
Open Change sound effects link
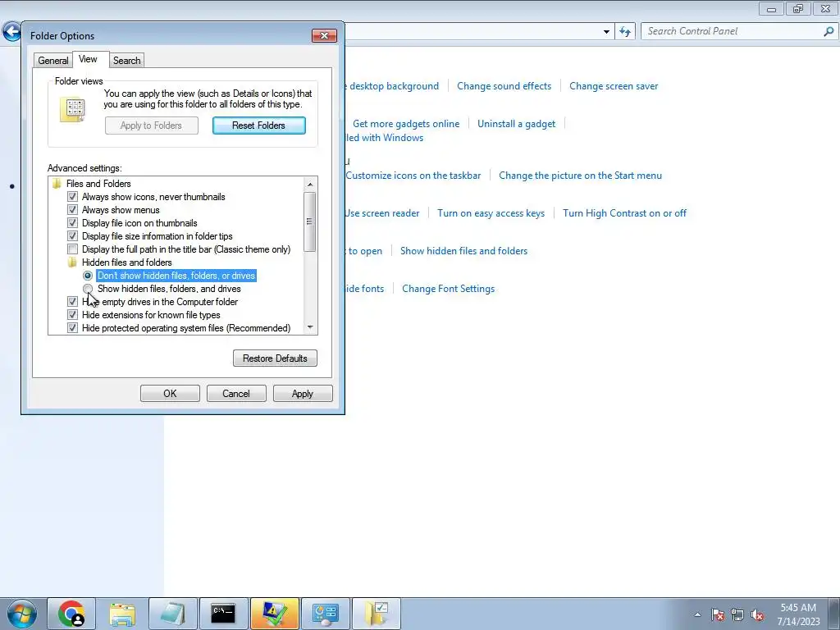click(504, 86)
